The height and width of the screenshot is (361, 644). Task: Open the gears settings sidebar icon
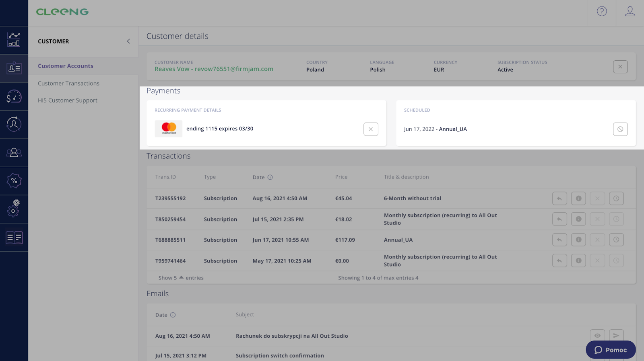14,209
